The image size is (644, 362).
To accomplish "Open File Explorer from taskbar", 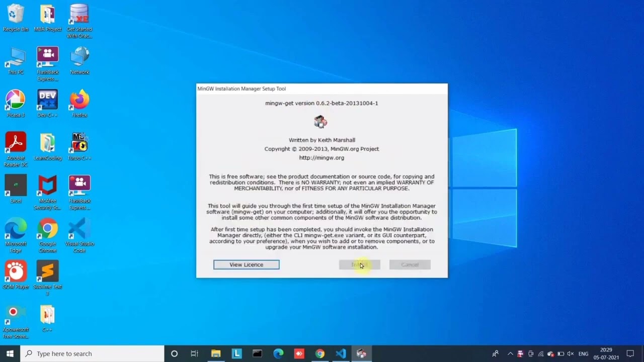I will (x=216, y=353).
